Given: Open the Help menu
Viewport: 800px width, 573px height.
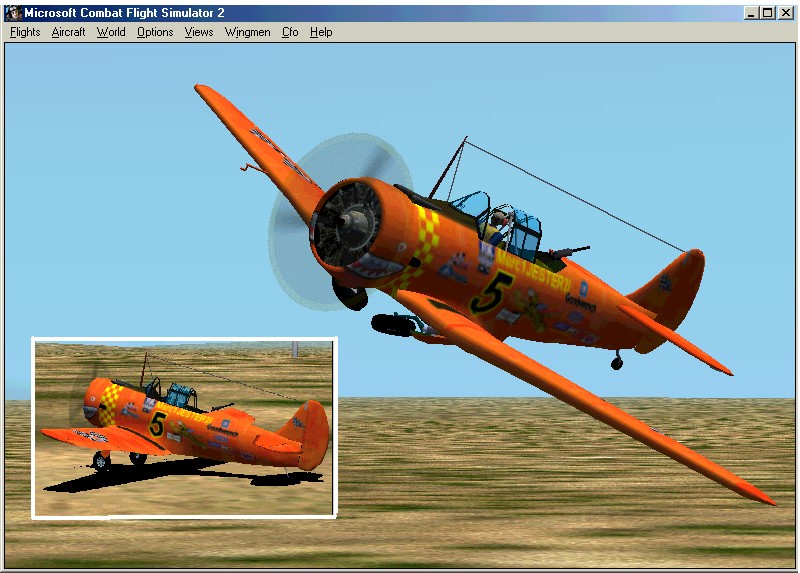Looking at the screenshot, I should point(321,32).
